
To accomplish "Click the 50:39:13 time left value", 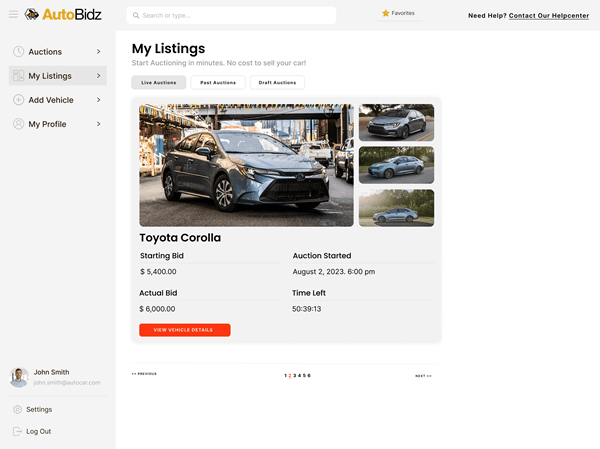I will [x=307, y=309].
